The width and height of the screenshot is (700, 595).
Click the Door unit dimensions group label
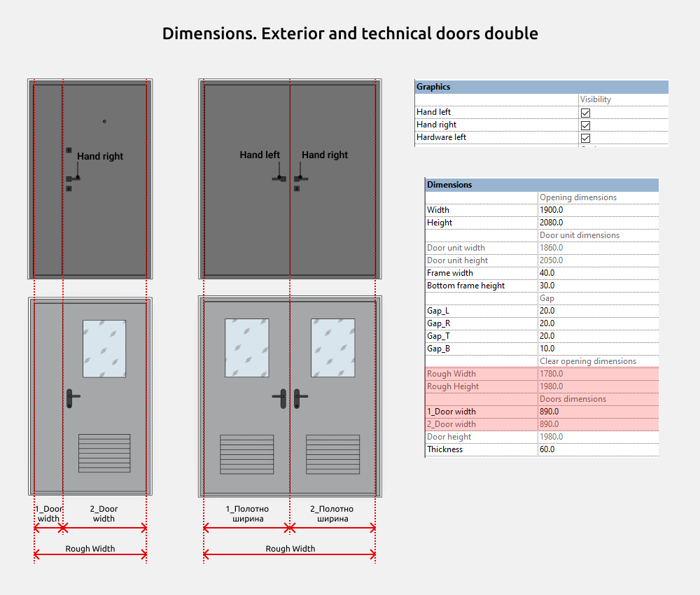[x=580, y=235]
